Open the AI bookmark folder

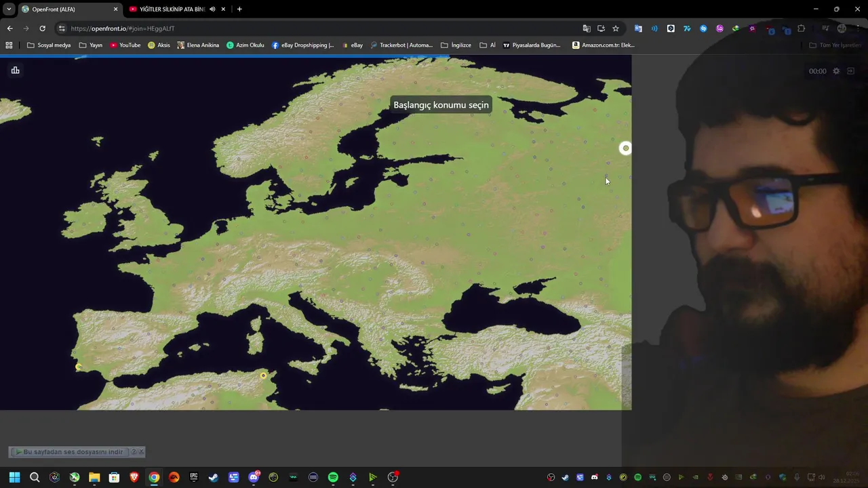pyautogui.click(x=488, y=45)
